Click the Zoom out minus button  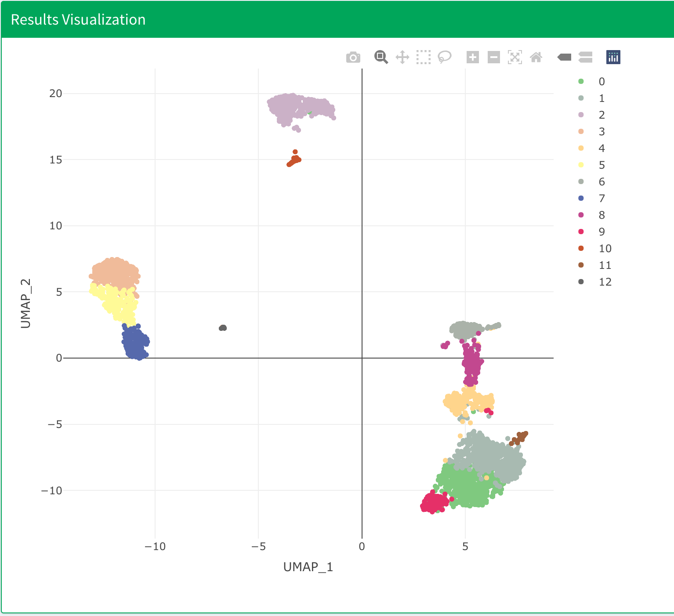(494, 57)
